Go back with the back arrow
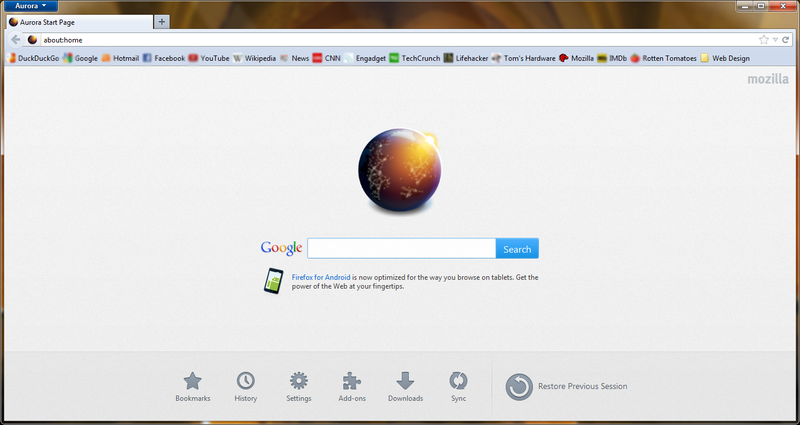The width and height of the screenshot is (800, 425). (x=15, y=40)
